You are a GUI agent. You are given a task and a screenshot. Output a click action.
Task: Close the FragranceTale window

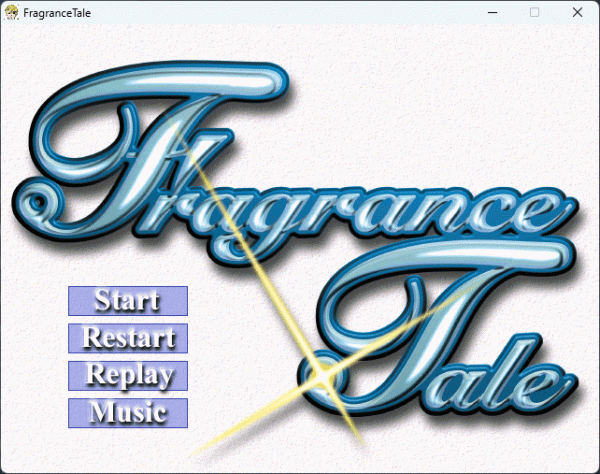click(x=577, y=13)
